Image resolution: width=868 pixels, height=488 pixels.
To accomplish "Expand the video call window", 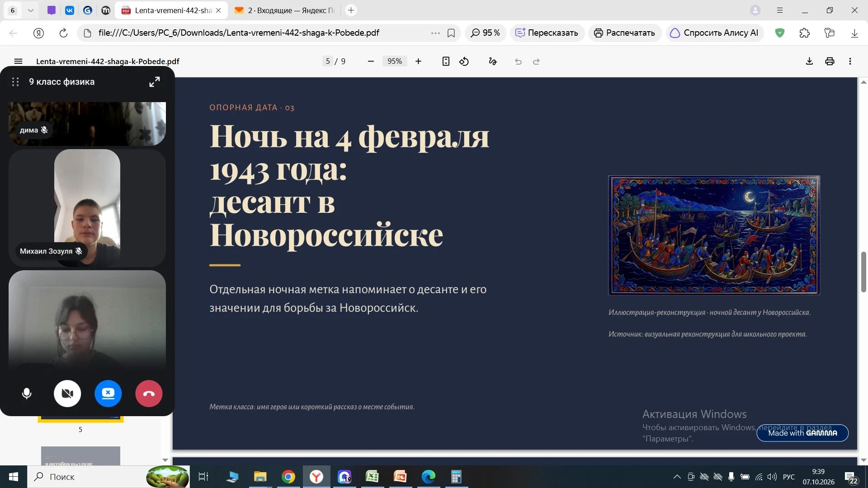I will (155, 82).
